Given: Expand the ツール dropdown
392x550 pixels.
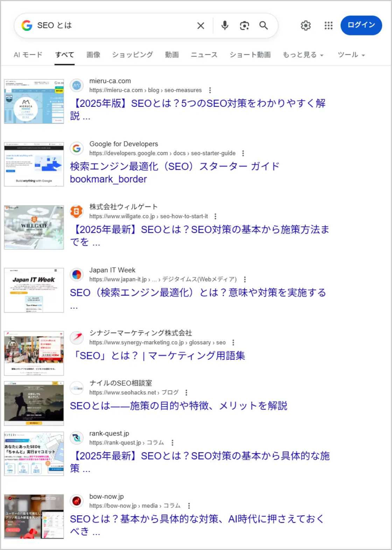Looking at the screenshot, I should [351, 55].
